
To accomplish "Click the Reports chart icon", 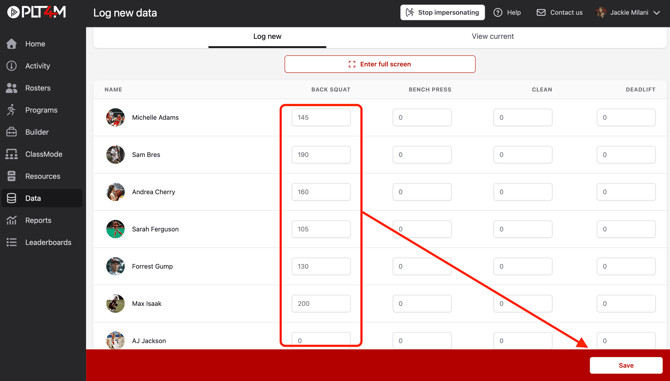I will 12,220.
